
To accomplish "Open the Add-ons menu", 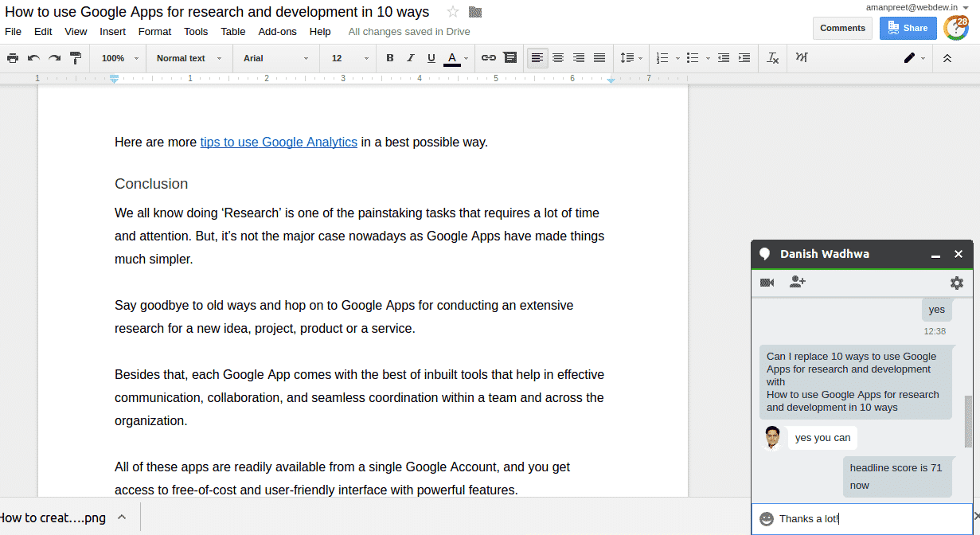I will coord(277,32).
